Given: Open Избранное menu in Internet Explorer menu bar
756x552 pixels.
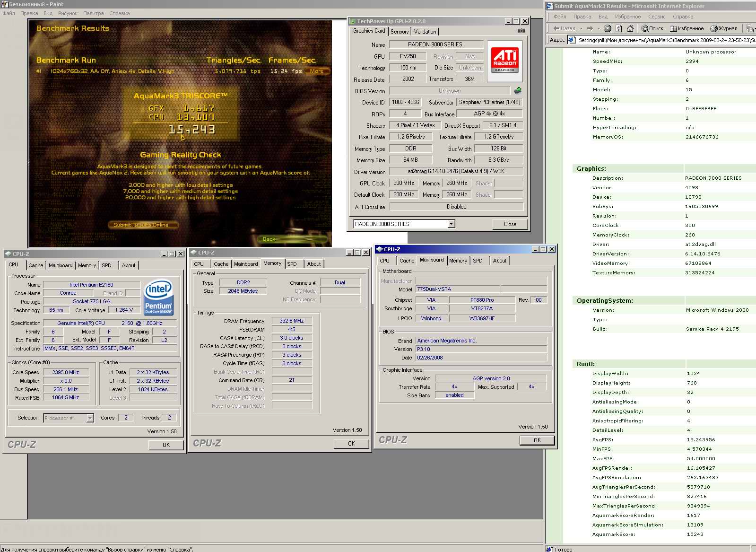Looking at the screenshot, I should point(628,17).
